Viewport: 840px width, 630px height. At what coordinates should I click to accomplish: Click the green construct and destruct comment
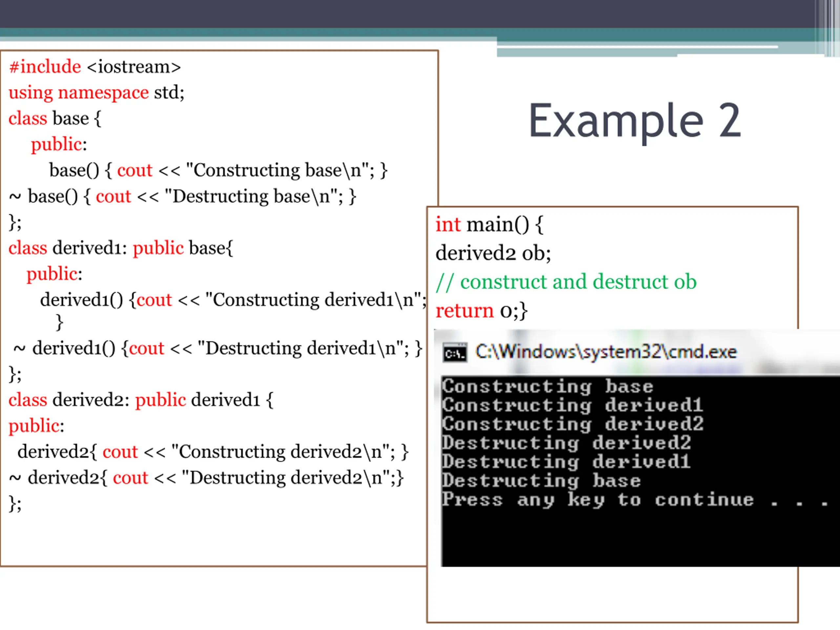[566, 282]
